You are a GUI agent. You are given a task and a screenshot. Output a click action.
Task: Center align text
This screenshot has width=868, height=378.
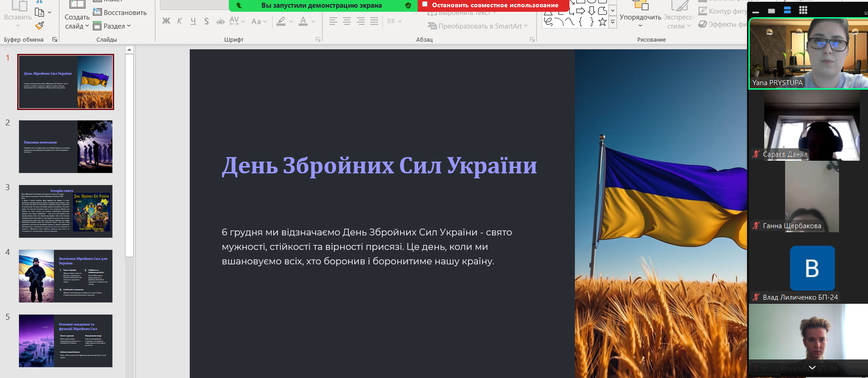347,21
